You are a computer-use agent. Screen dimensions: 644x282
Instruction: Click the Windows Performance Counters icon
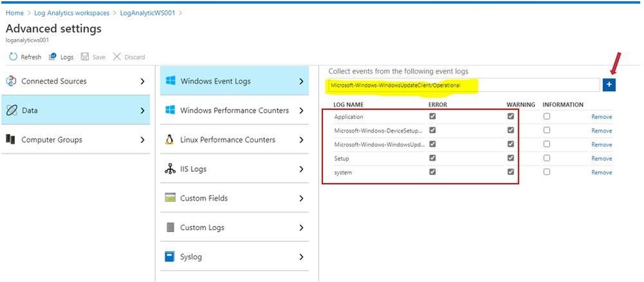tap(170, 110)
